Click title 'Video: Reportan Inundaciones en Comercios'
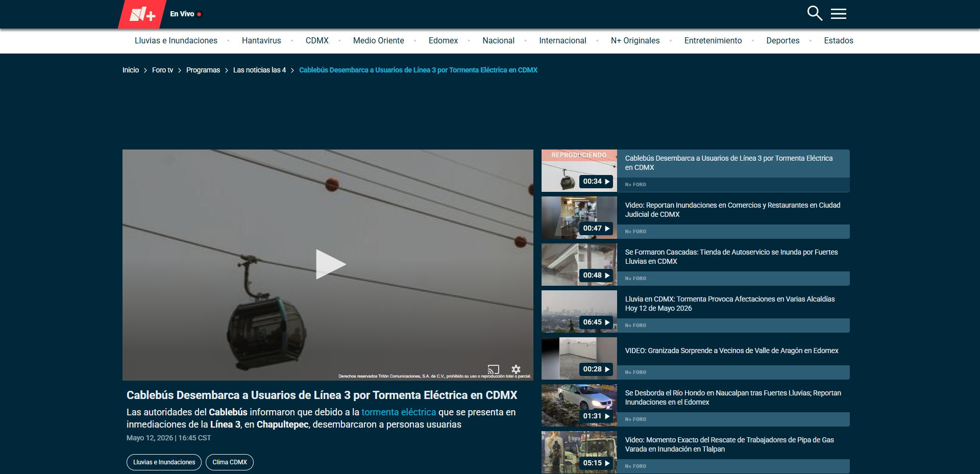This screenshot has width=980, height=474. point(732,210)
